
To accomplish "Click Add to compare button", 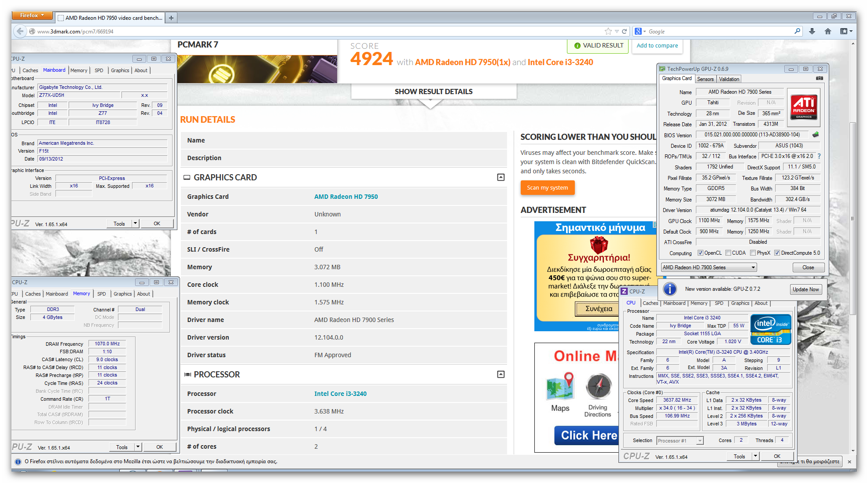I will coord(657,46).
